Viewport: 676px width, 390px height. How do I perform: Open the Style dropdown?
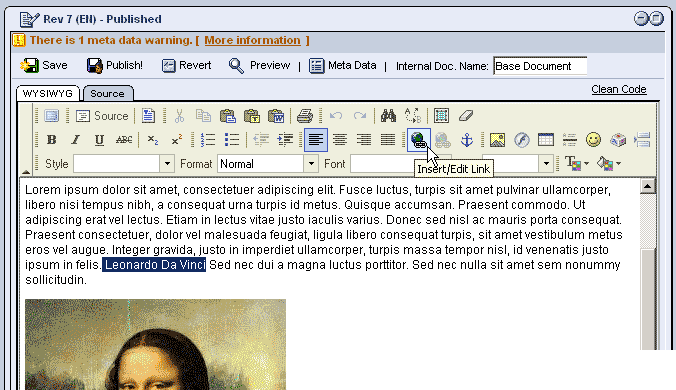(x=123, y=164)
